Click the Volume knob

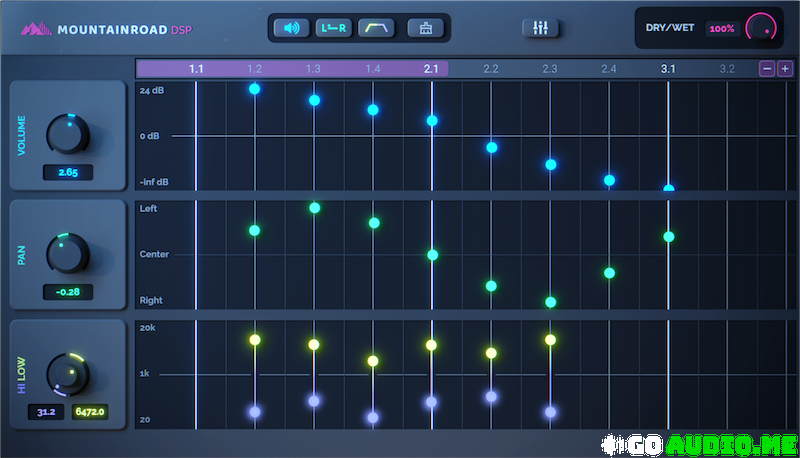[68, 134]
